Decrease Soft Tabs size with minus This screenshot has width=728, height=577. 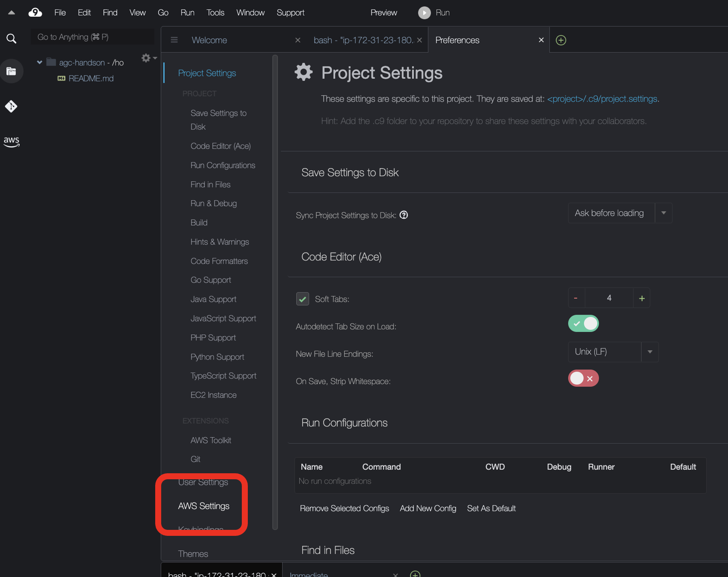(576, 298)
